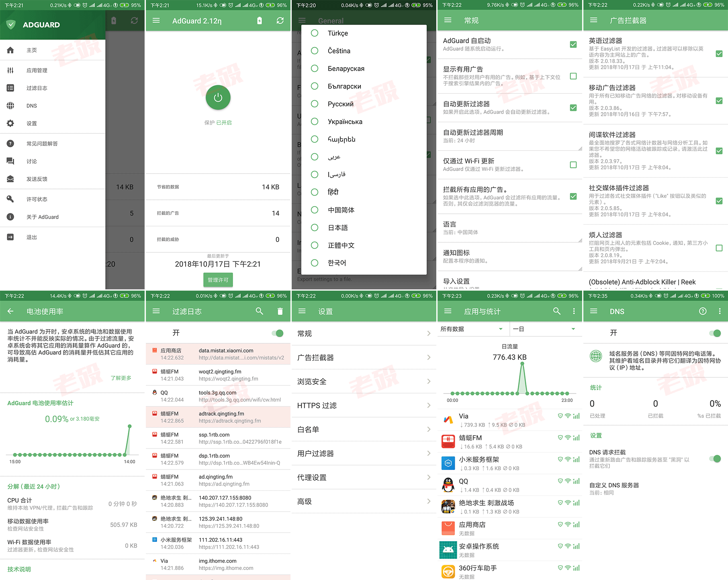This screenshot has width=728, height=580.
Task: Clear log with trash icon in 过滤日志
Action: coord(280,311)
